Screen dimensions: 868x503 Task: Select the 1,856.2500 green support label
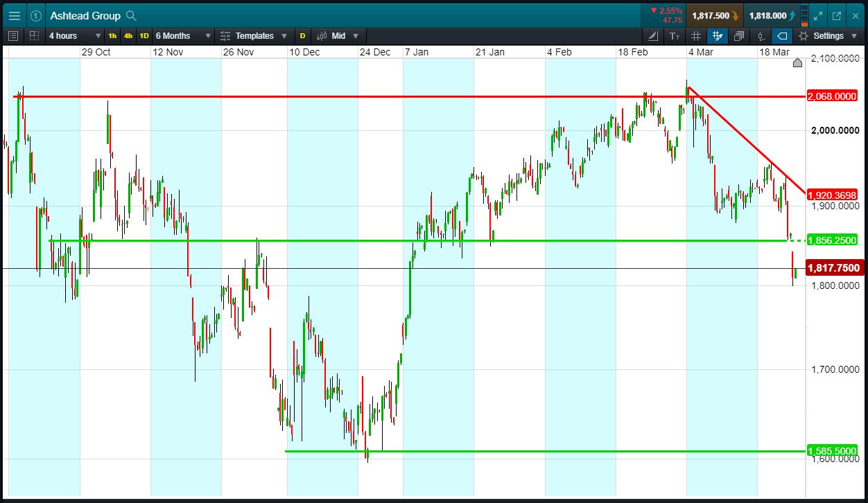click(x=833, y=240)
